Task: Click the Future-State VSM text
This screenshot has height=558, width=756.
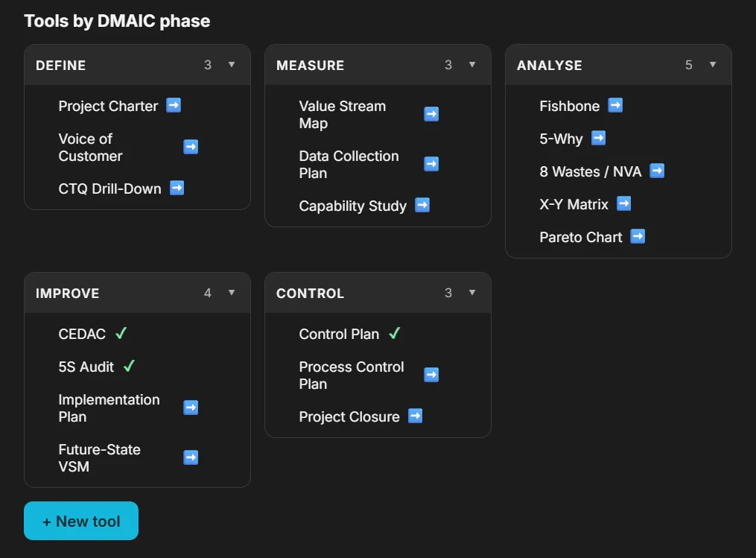Action: [99, 458]
